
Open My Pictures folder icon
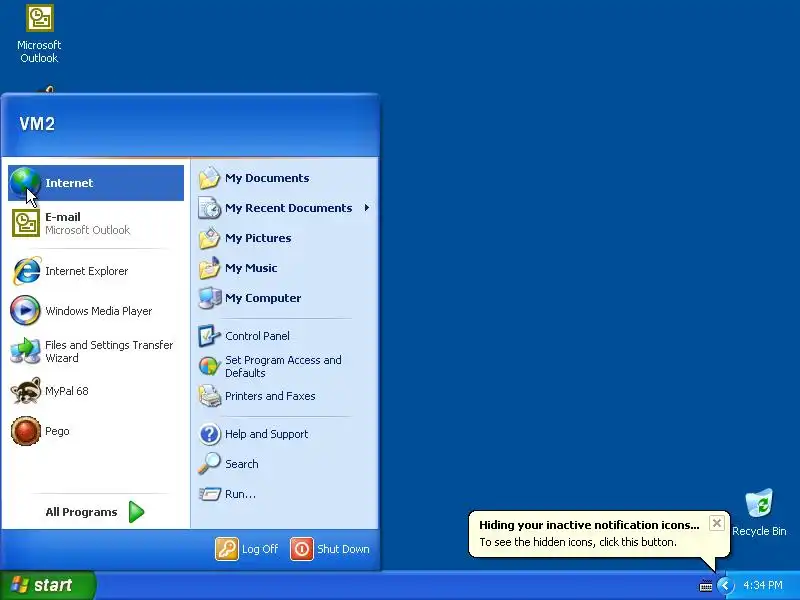209,238
